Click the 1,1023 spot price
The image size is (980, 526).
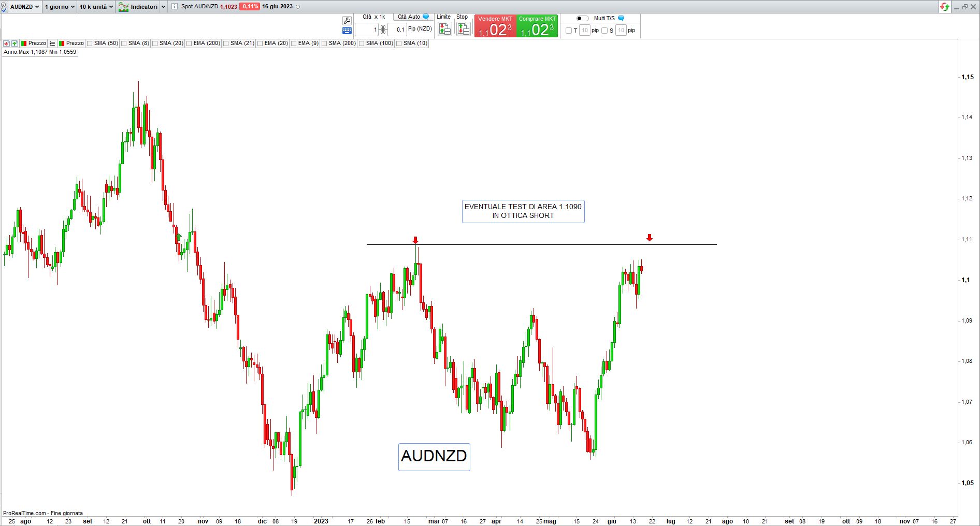coord(228,7)
